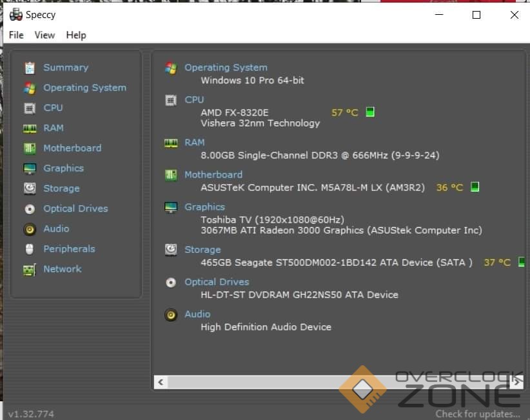The height and width of the screenshot is (420, 530).
Task: Select Optical Drives in sidebar
Action: 75,208
